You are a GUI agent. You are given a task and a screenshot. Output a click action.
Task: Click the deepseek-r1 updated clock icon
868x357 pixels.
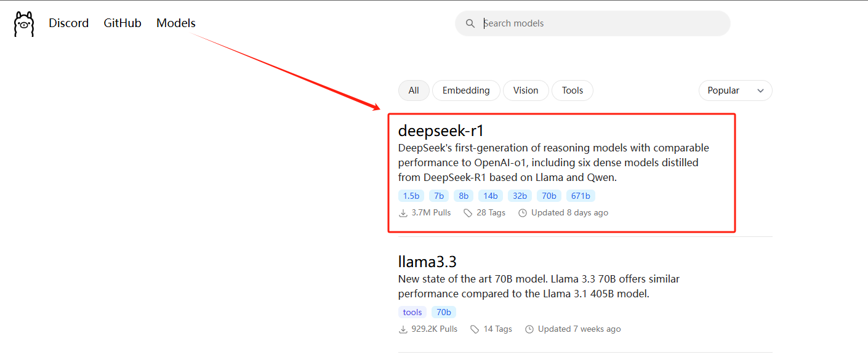pos(523,213)
